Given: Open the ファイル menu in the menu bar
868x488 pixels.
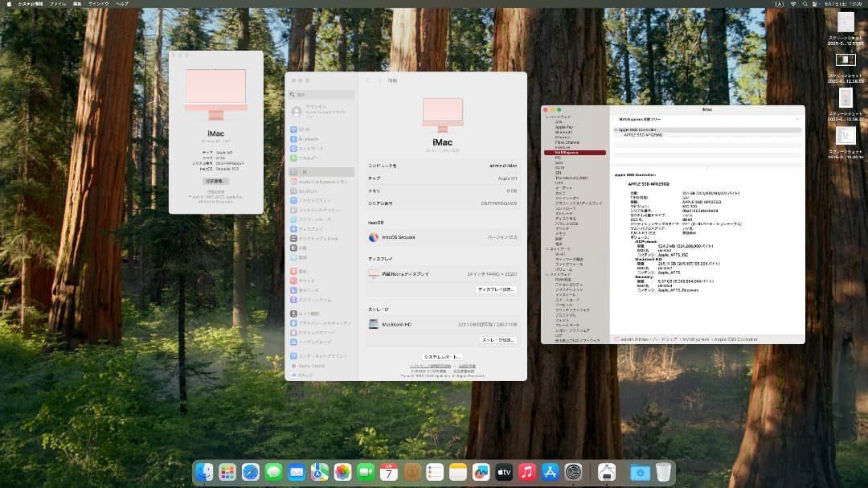Looking at the screenshot, I should tap(58, 4).
